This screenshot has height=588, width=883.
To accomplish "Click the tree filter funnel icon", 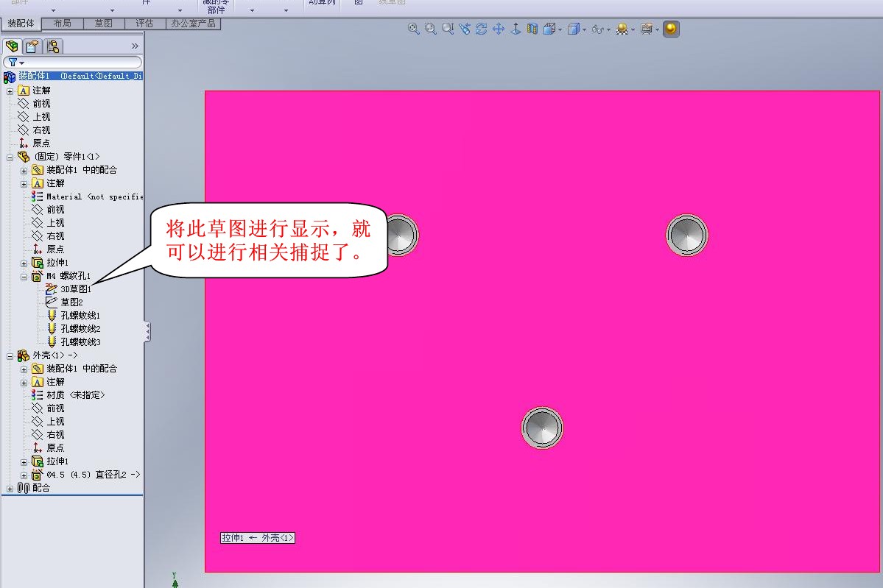I will (x=13, y=63).
